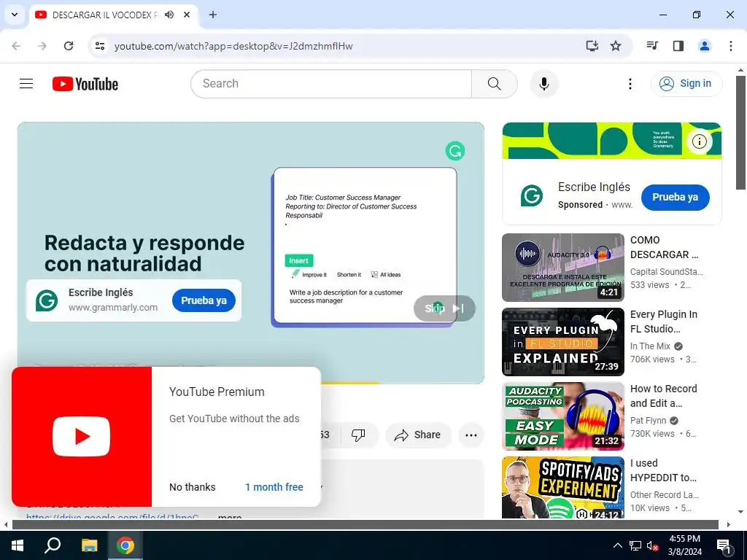Share the video using Share button
Image resolution: width=747 pixels, height=560 pixels.
click(417, 435)
